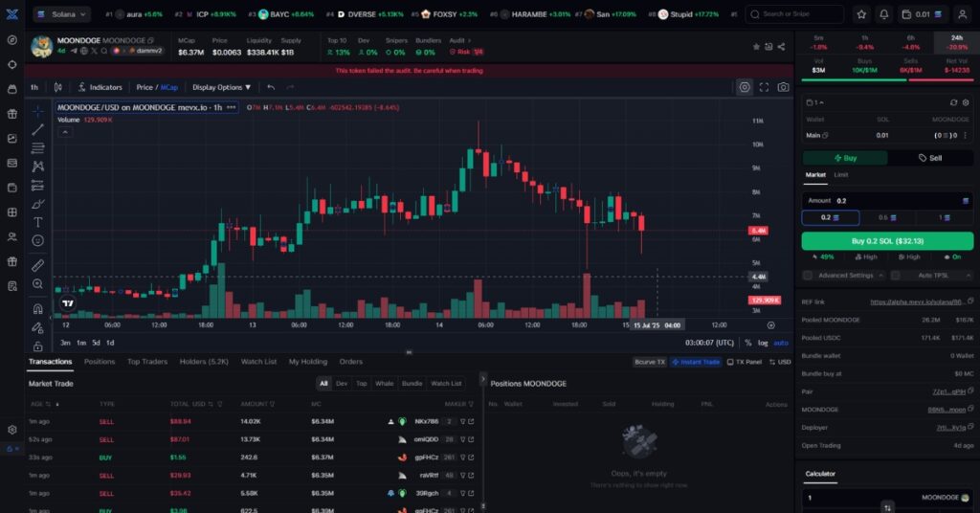Toggle the magnet snap mode
The height and width of the screenshot is (513, 980).
point(37,309)
